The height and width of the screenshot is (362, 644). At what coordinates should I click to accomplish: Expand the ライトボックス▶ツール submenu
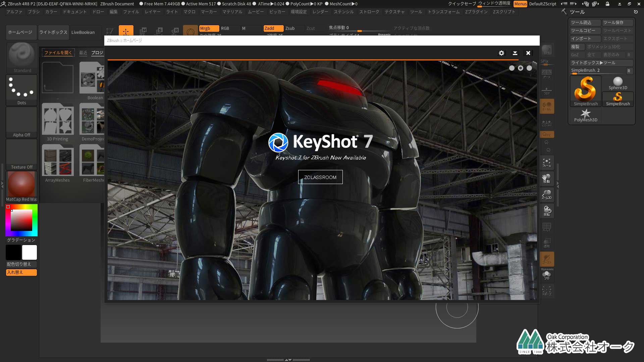coord(601,63)
